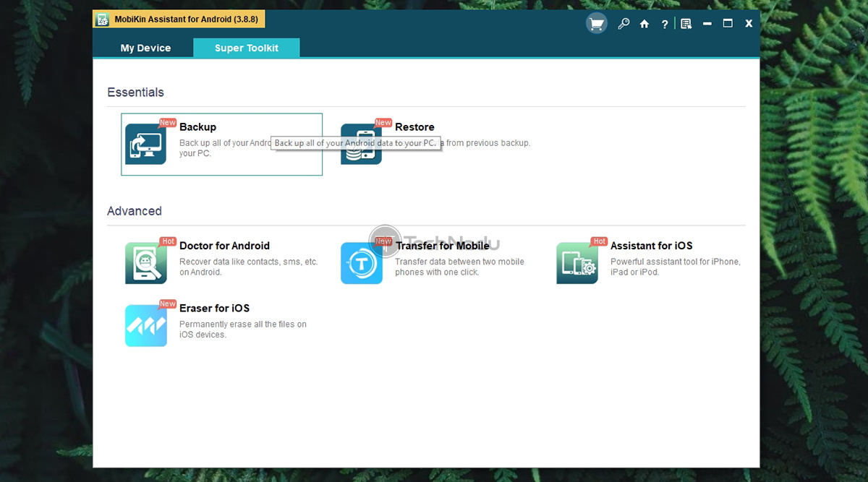Click the Backup title text

(x=197, y=127)
